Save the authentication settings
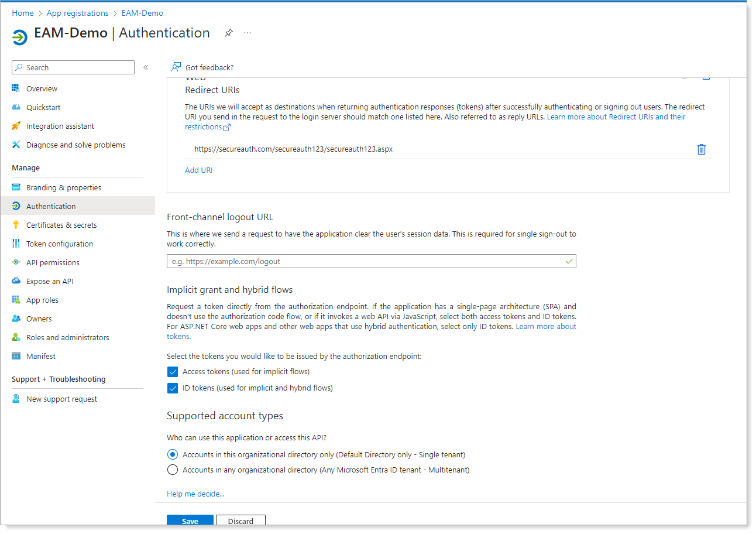 (190, 521)
